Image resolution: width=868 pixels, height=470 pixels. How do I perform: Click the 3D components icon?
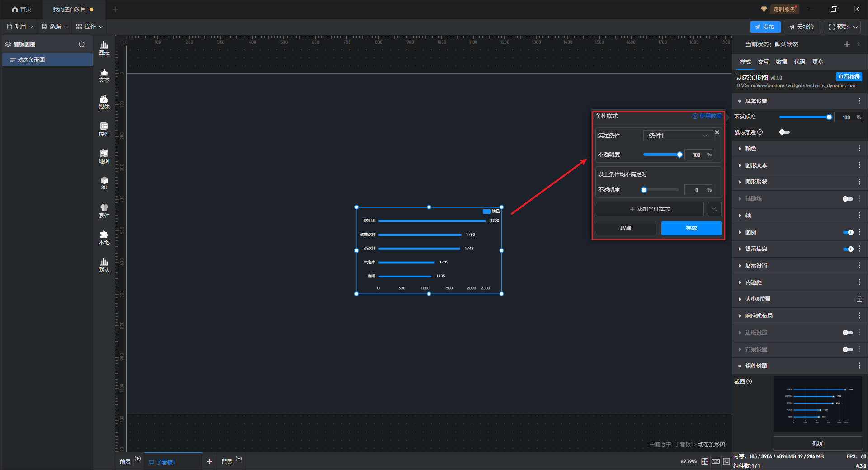tap(104, 183)
